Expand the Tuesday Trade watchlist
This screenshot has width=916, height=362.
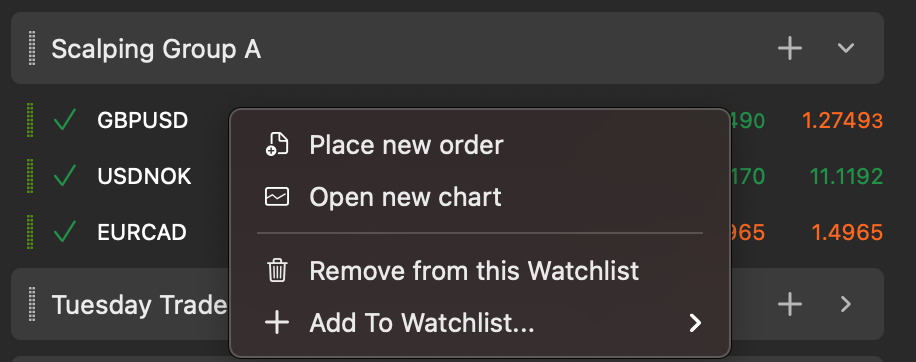click(x=846, y=304)
